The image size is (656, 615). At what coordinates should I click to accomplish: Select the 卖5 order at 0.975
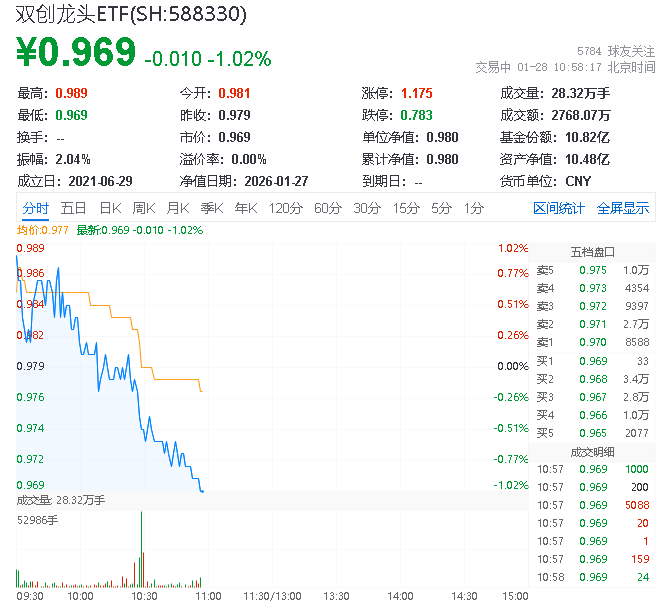click(592, 270)
